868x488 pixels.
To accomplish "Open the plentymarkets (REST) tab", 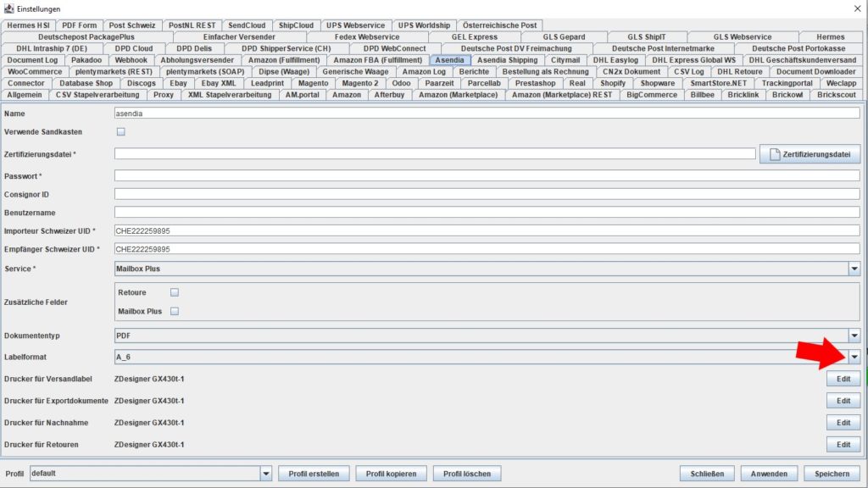I will tap(114, 71).
